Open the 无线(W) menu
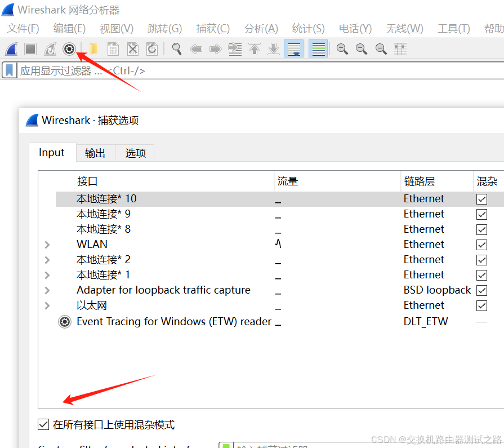The height and width of the screenshot is (448, 504). 404,29
